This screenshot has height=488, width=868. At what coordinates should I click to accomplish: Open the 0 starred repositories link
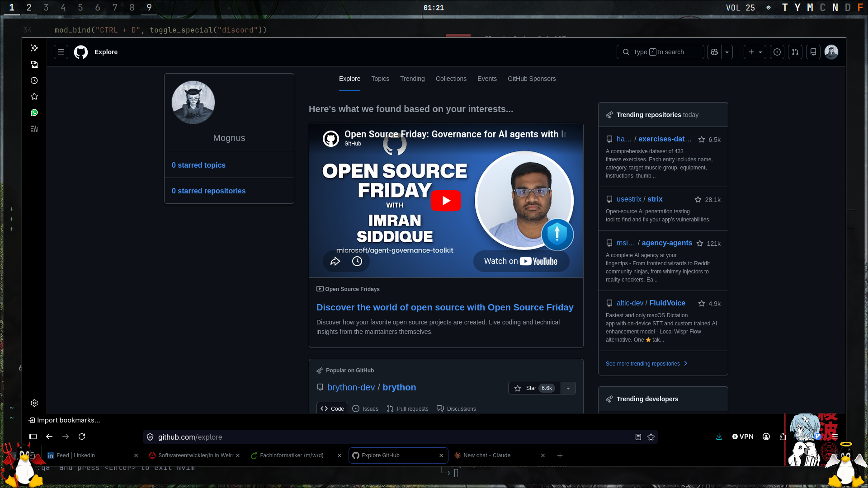208,191
